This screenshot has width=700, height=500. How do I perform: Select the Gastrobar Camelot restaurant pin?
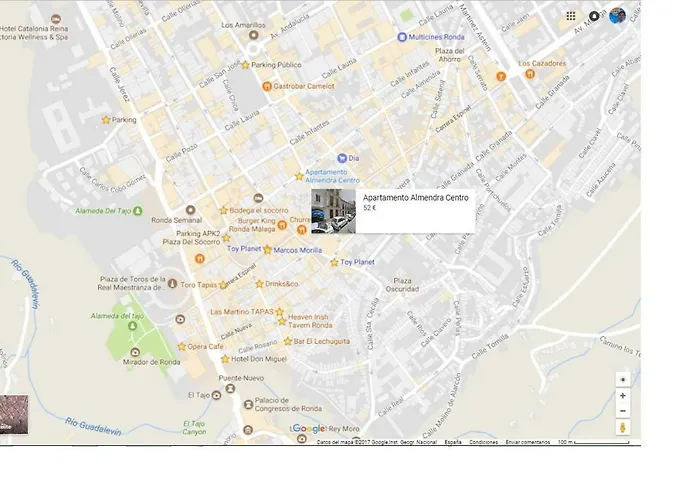coord(266,86)
